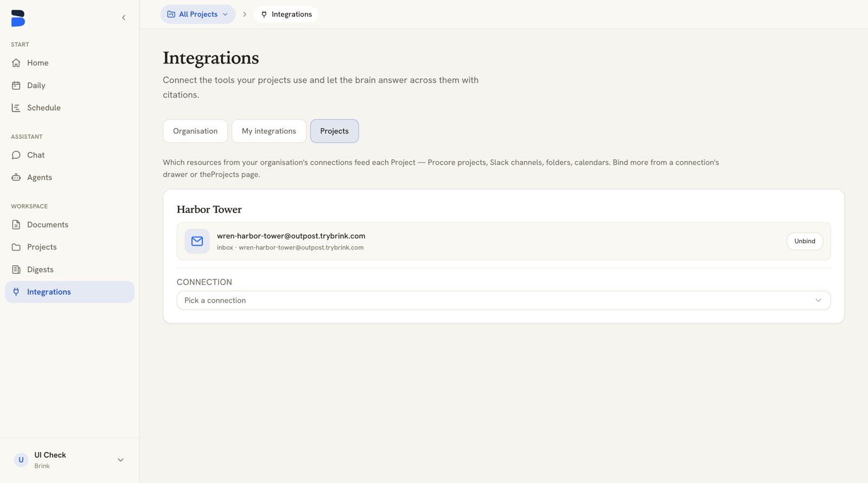The height and width of the screenshot is (483, 868).
Task: Click the Brink logo icon
Action: [18, 18]
